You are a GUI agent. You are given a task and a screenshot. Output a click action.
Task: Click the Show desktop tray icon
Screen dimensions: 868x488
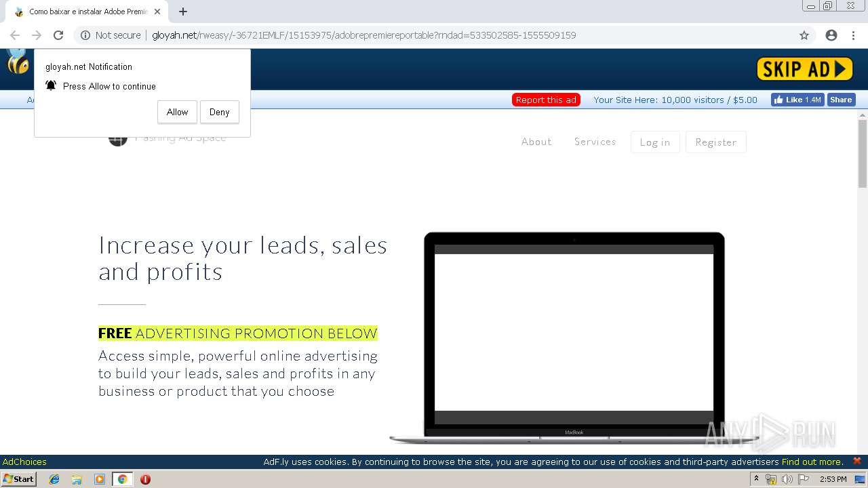click(861, 479)
